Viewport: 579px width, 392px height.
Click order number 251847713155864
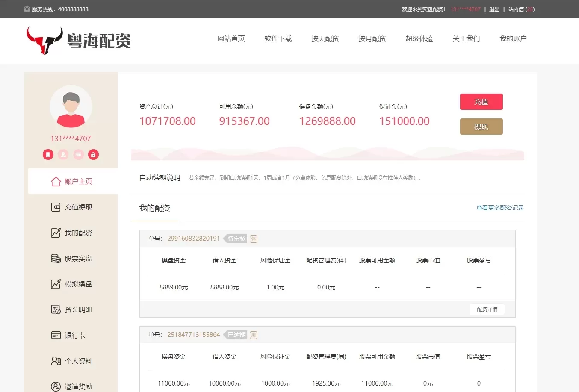[193, 335]
